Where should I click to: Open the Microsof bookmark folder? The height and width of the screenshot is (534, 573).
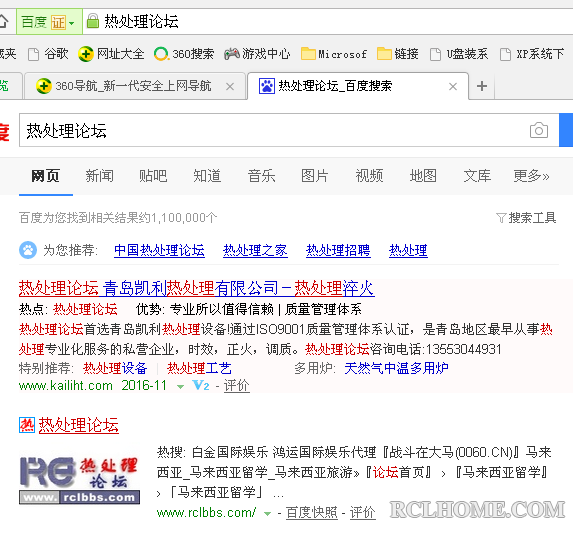(x=334, y=54)
